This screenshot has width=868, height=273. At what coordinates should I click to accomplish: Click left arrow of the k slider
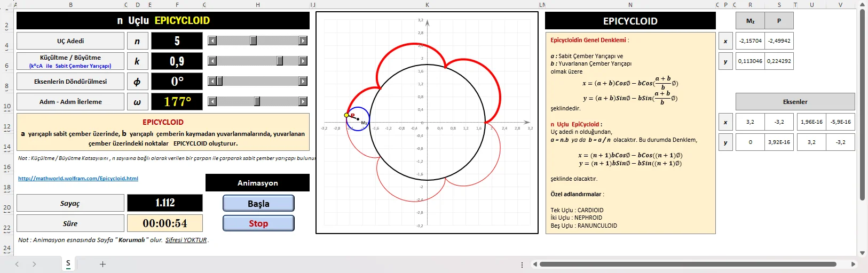point(212,61)
